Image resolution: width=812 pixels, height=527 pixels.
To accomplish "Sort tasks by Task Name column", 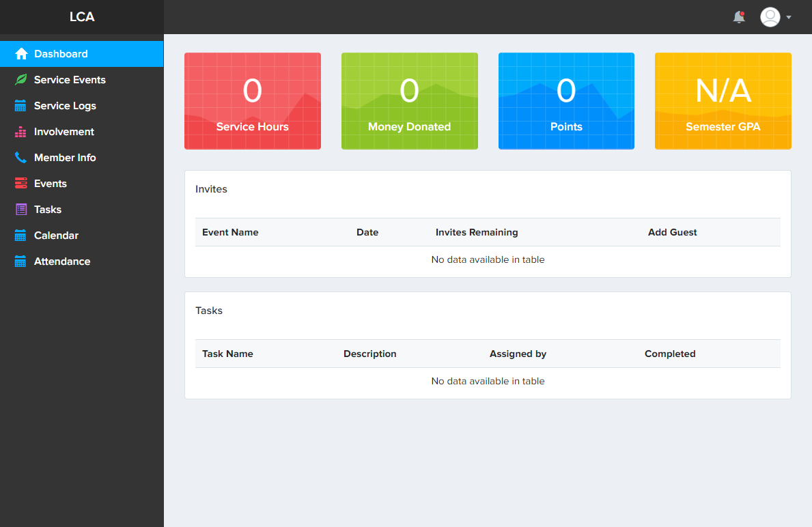I will (266, 354).
